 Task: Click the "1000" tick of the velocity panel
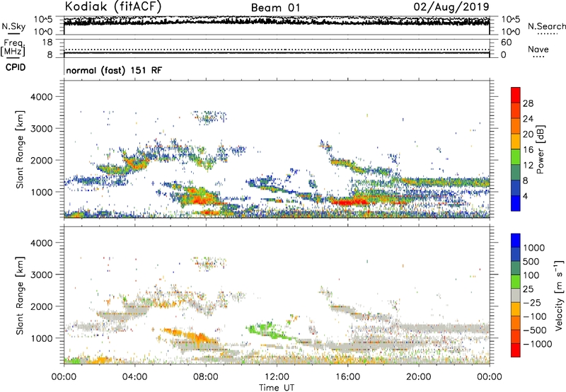pos(41,338)
